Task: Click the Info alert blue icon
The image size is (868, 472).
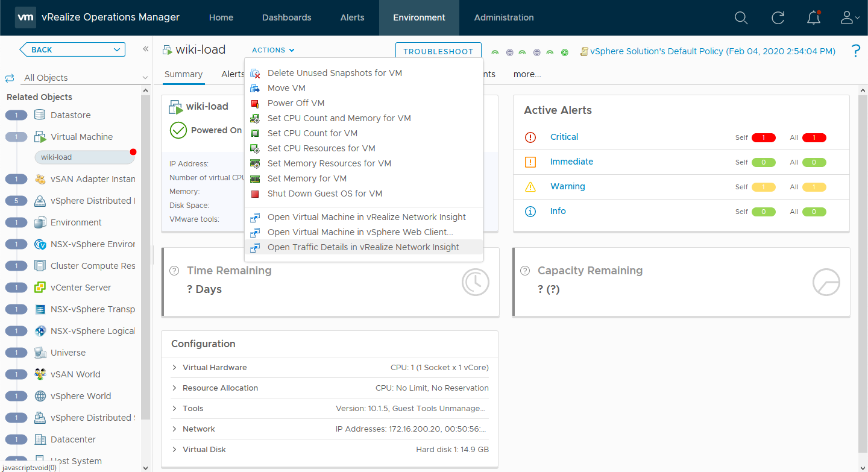Action: click(530, 212)
